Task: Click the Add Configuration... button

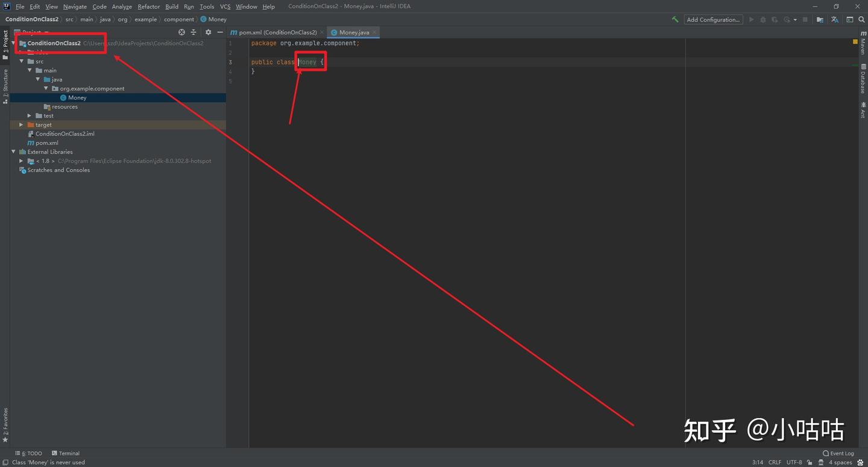Action: pos(713,19)
